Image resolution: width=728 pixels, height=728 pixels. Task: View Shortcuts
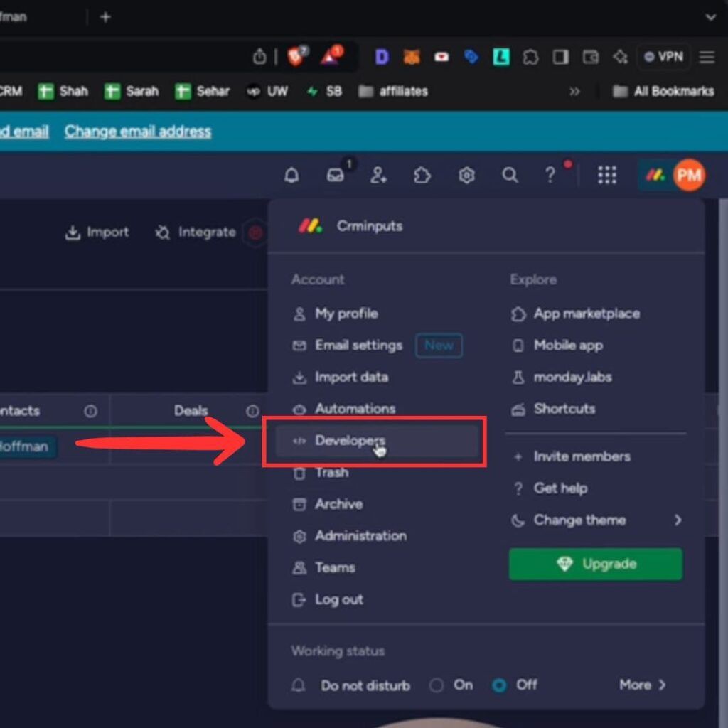[x=553, y=409]
